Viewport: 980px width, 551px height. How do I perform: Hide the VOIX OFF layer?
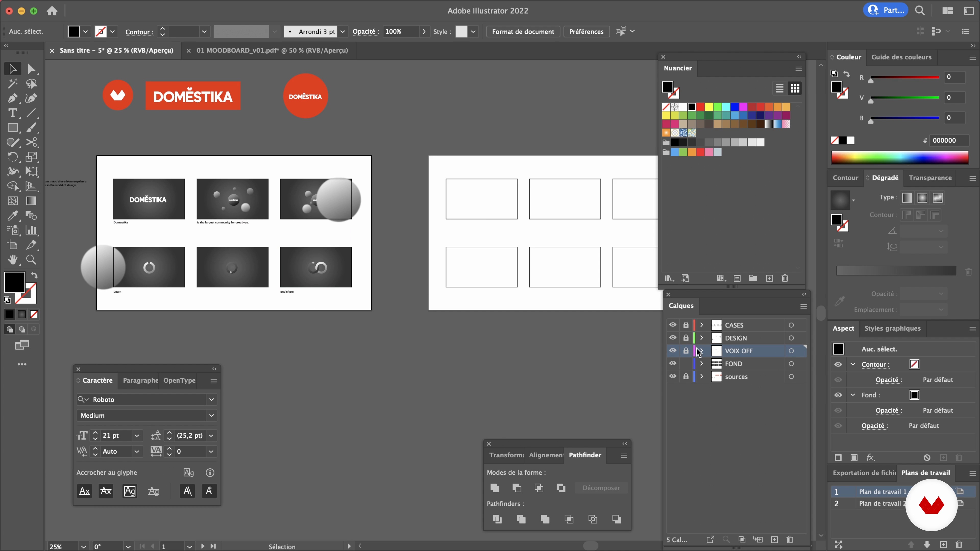click(673, 351)
